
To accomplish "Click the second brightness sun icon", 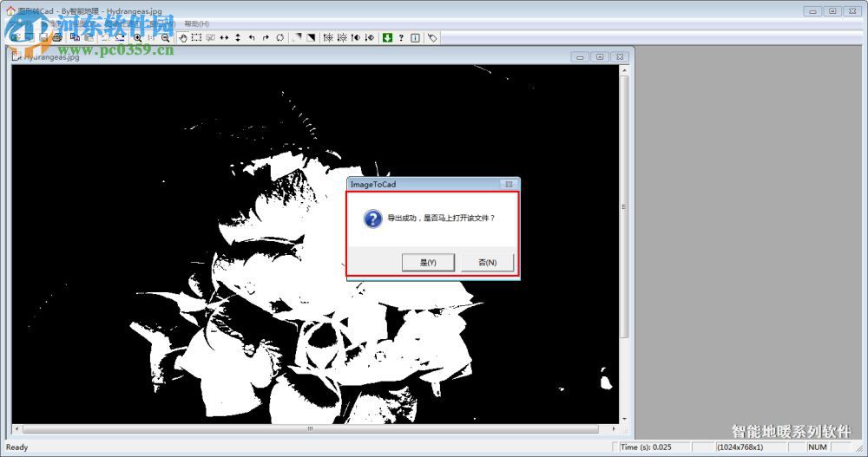I will [x=342, y=37].
